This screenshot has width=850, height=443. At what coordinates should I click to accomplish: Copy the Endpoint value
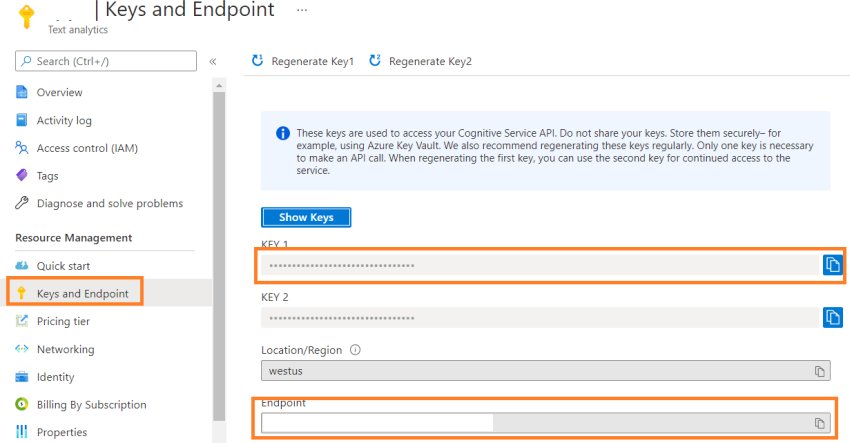(x=820, y=423)
